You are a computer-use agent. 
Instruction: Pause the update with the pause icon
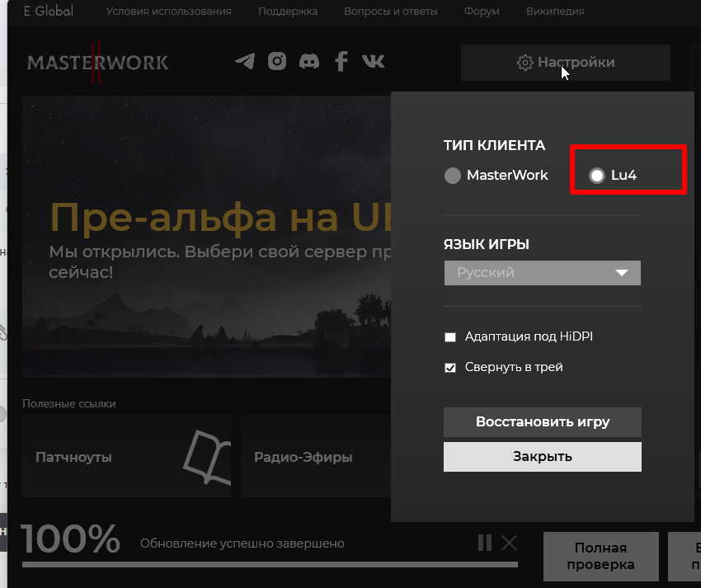click(485, 543)
